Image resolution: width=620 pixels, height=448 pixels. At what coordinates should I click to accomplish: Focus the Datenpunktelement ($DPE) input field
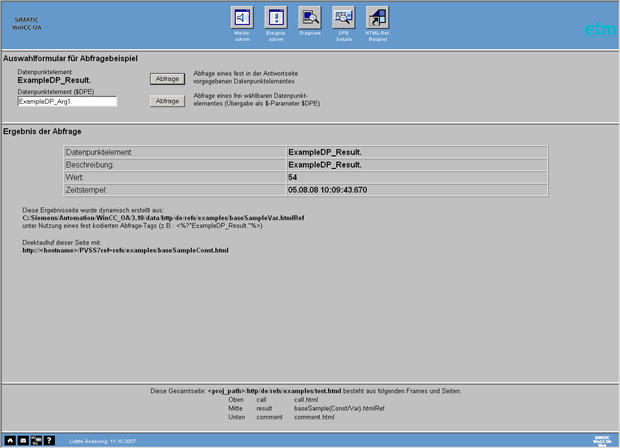pyautogui.click(x=67, y=101)
